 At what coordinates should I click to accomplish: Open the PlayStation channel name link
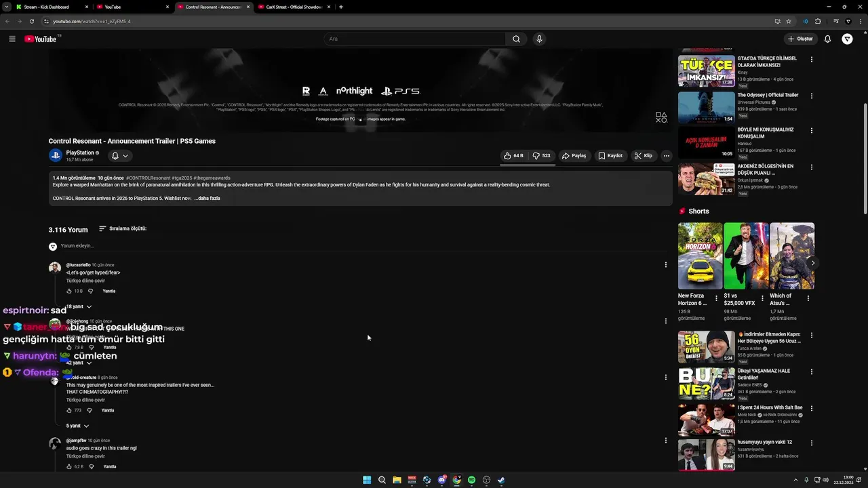tap(80, 152)
